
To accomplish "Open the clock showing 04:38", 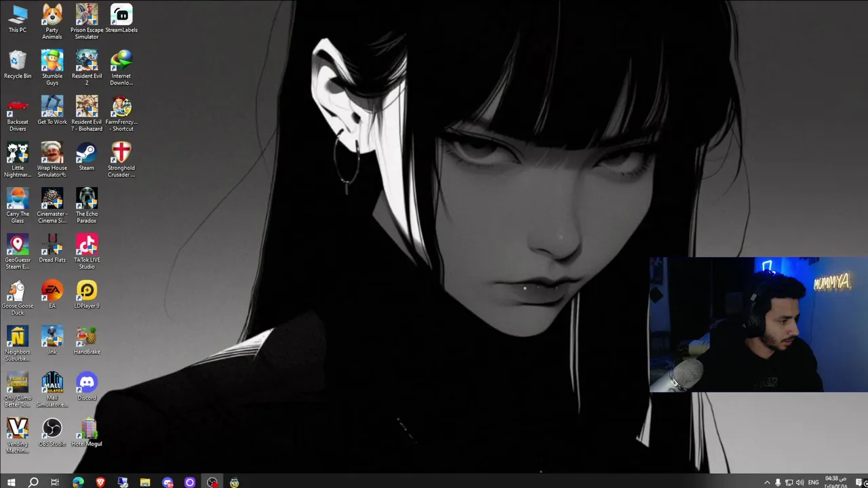I will 835,483.
